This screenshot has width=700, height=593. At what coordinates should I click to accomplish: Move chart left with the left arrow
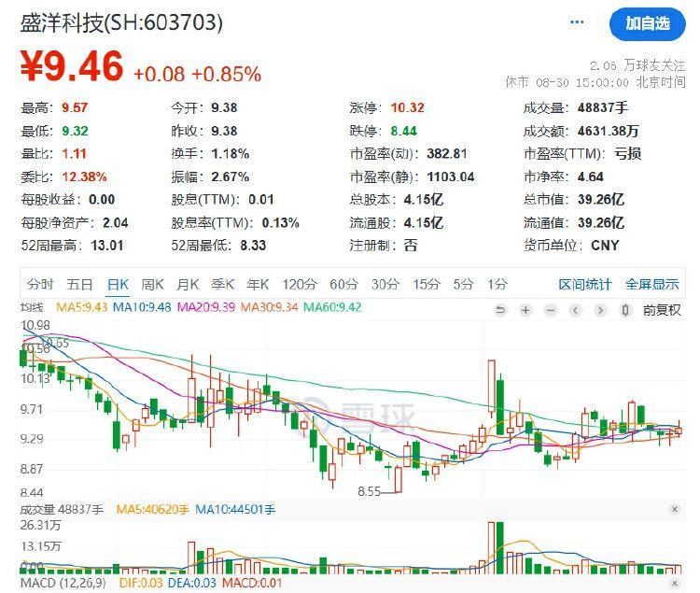pos(576,310)
